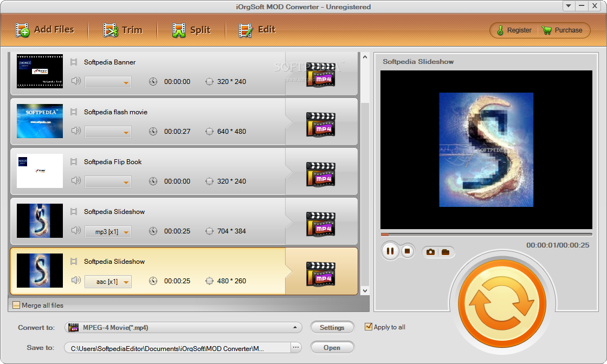The width and height of the screenshot is (607, 364).
Task: Click the film strip icon next to Softpedia Banner
Action: tap(74, 62)
